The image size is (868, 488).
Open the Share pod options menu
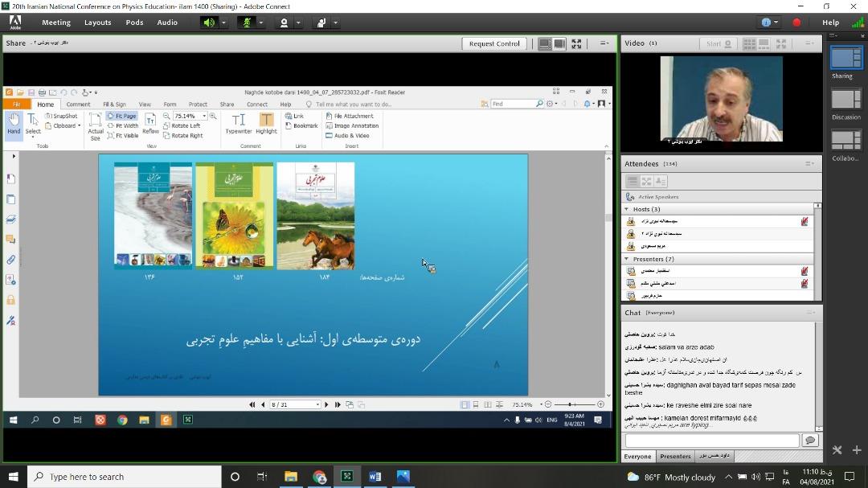tap(604, 43)
